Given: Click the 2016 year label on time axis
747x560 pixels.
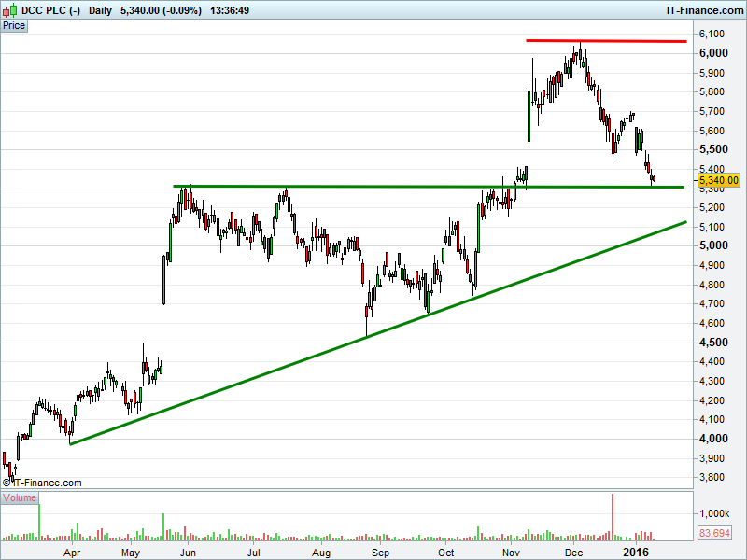Looking at the screenshot, I should click(x=636, y=552).
